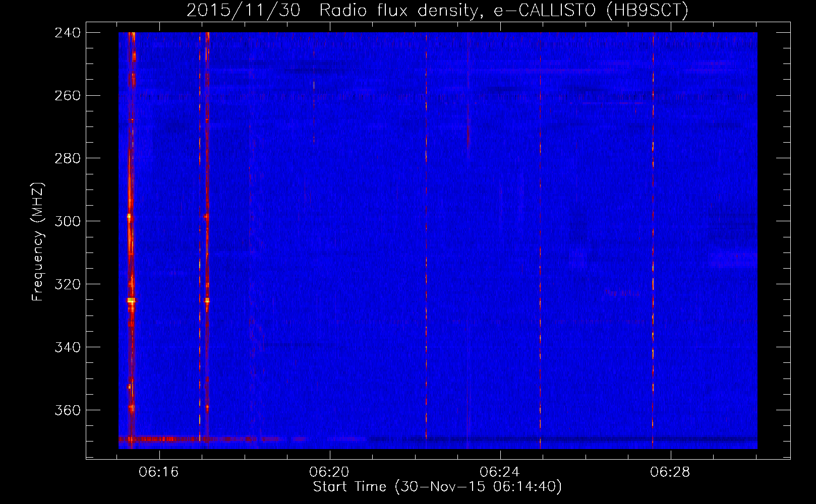Click the 06:28 time tick label
The image size is (816, 504).
click(x=670, y=472)
